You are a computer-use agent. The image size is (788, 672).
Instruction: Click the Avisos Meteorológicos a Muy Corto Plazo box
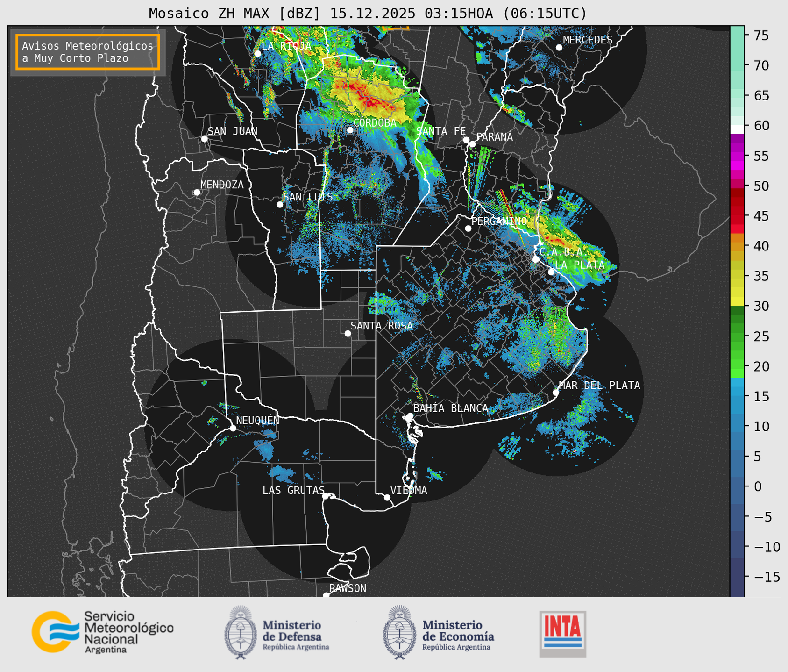88,52
